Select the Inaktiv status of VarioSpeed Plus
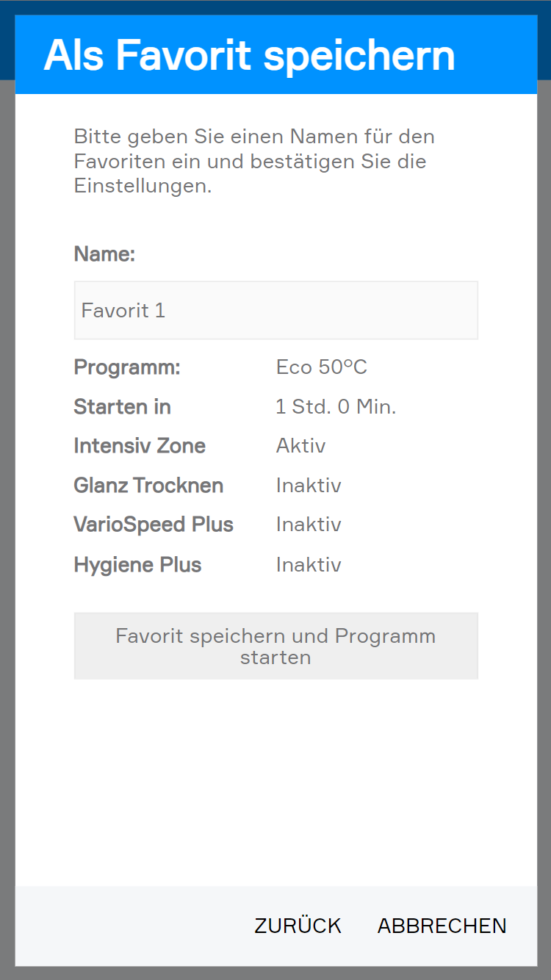551x980 pixels. [309, 525]
